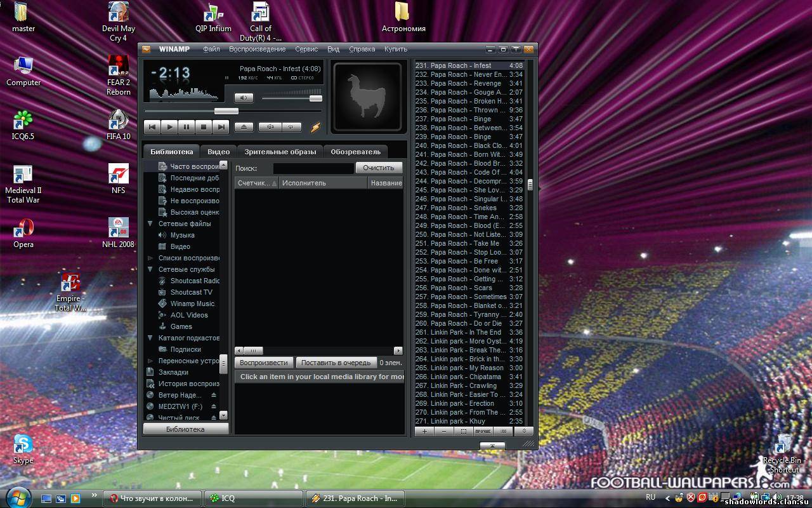Viewport: 812px width, 508px height.
Task: Sort by the Исполнитель column header
Action: (x=323, y=183)
